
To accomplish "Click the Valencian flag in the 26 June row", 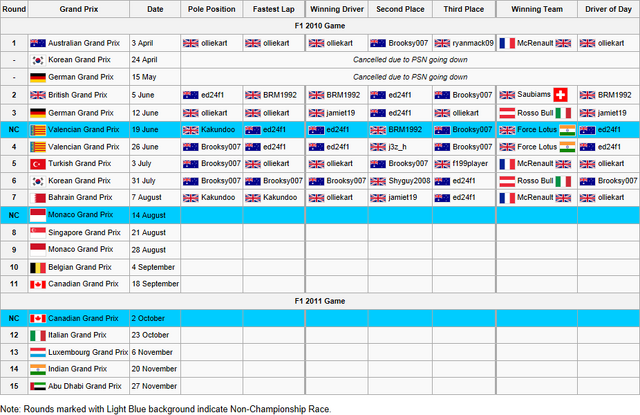I will pyautogui.click(x=38, y=147).
